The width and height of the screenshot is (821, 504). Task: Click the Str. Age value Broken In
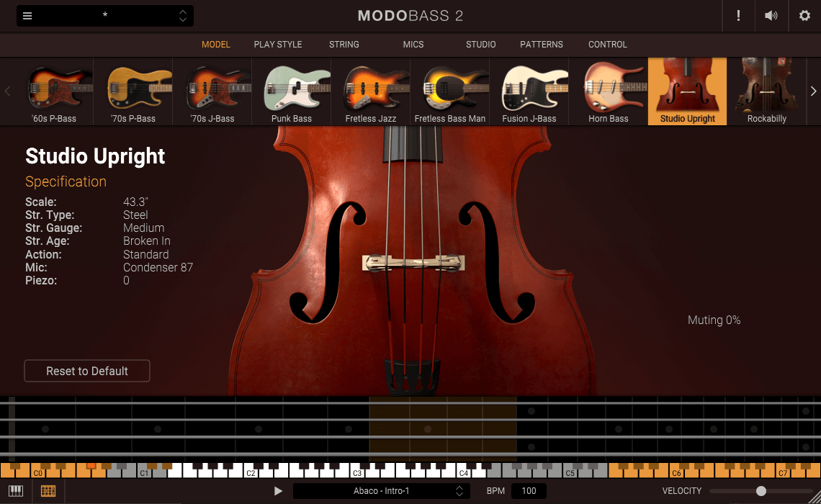(x=147, y=241)
